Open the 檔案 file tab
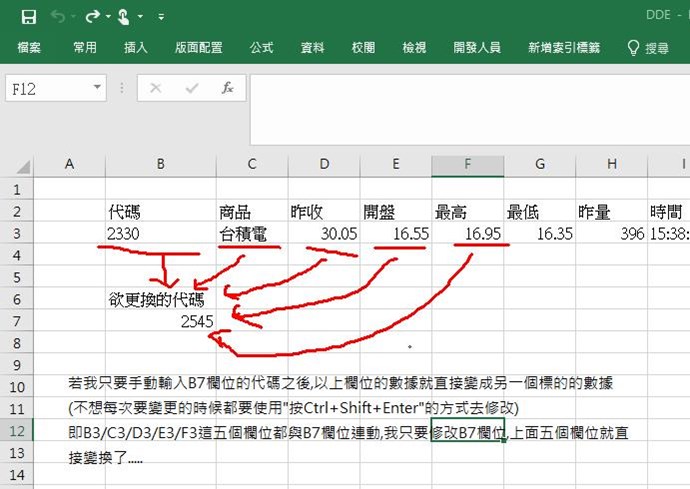The height and width of the screenshot is (489, 690). 29,47
